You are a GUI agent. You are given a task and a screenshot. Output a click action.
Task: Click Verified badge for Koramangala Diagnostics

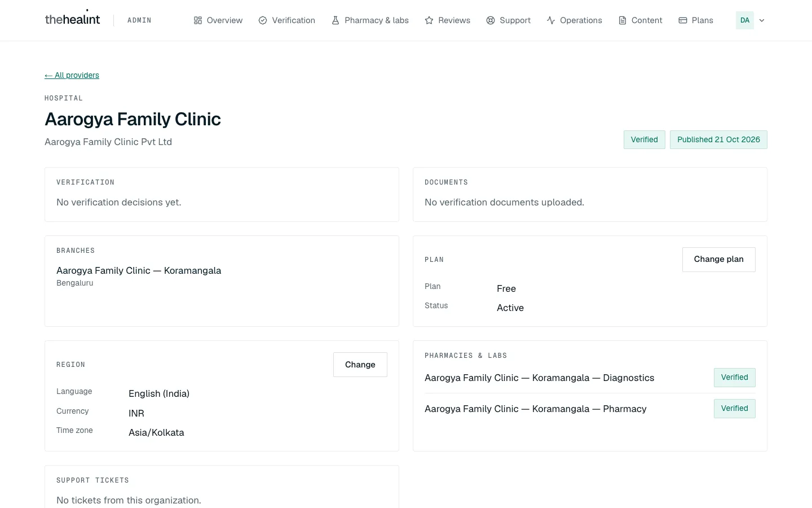point(734,378)
